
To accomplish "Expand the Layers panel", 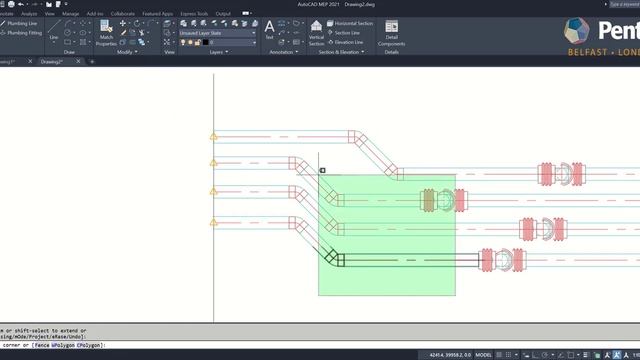I will pyautogui.click(x=219, y=52).
